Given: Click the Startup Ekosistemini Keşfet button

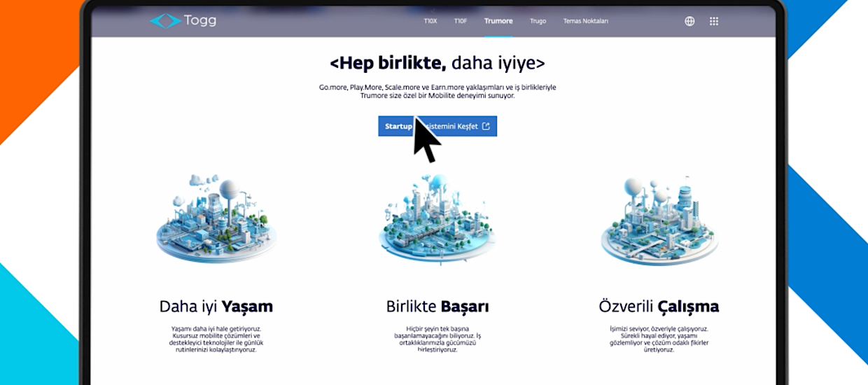Looking at the screenshot, I should tap(437, 127).
